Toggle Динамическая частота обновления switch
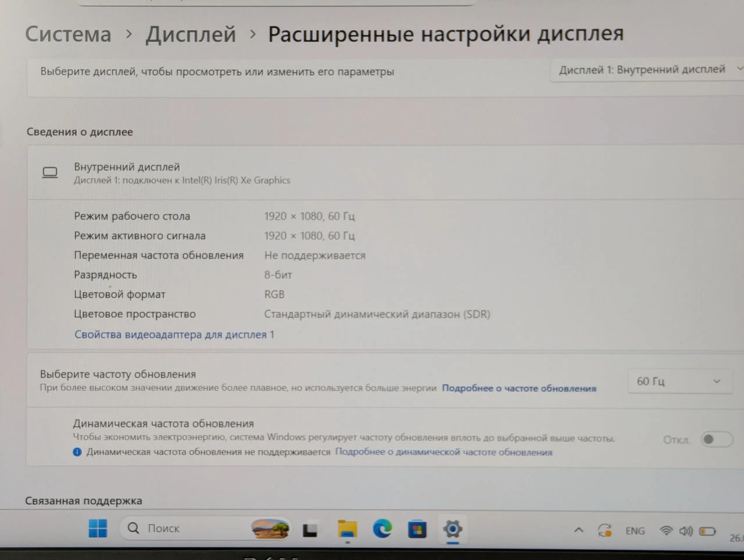 point(716,439)
